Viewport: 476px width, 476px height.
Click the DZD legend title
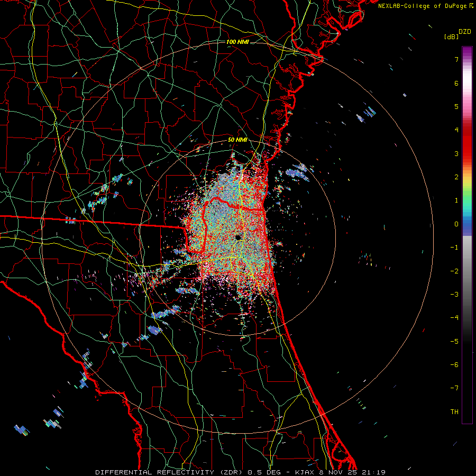pyautogui.click(x=465, y=32)
